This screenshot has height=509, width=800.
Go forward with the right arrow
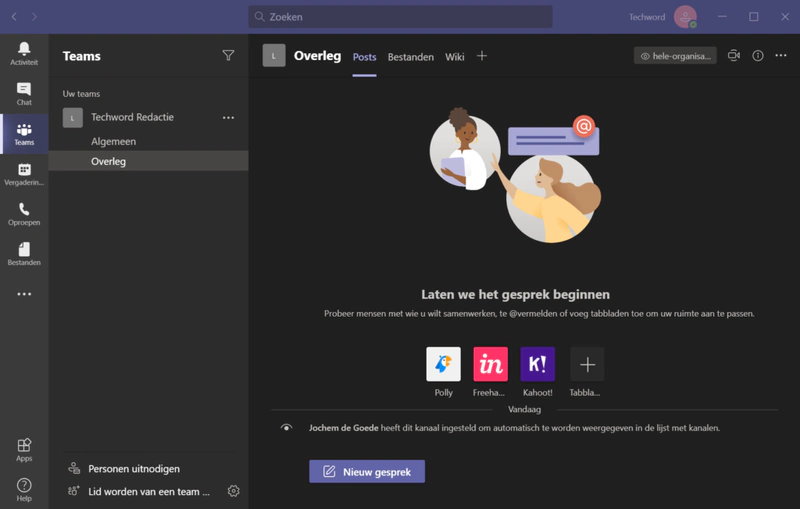(34, 17)
